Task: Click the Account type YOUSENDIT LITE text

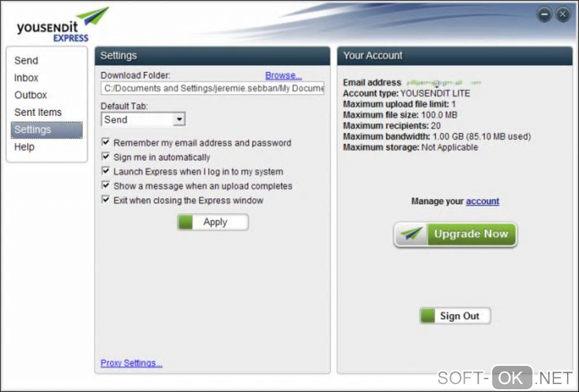Action: point(406,94)
